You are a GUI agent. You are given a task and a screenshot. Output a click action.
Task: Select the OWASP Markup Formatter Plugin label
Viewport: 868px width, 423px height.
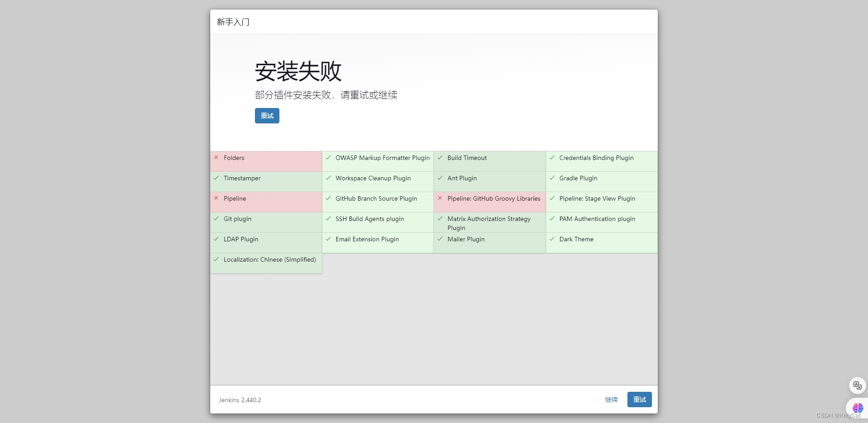click(382, 158)
